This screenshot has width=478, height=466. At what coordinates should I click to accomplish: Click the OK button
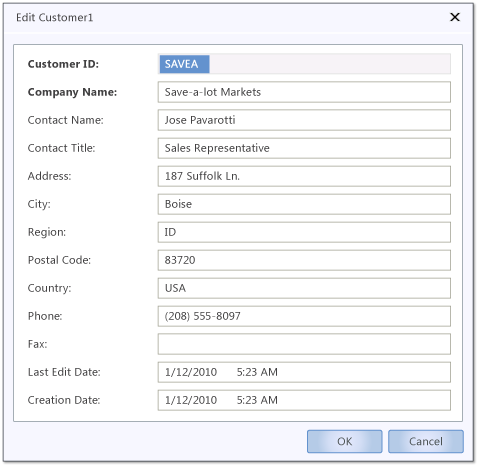[345, 441]
